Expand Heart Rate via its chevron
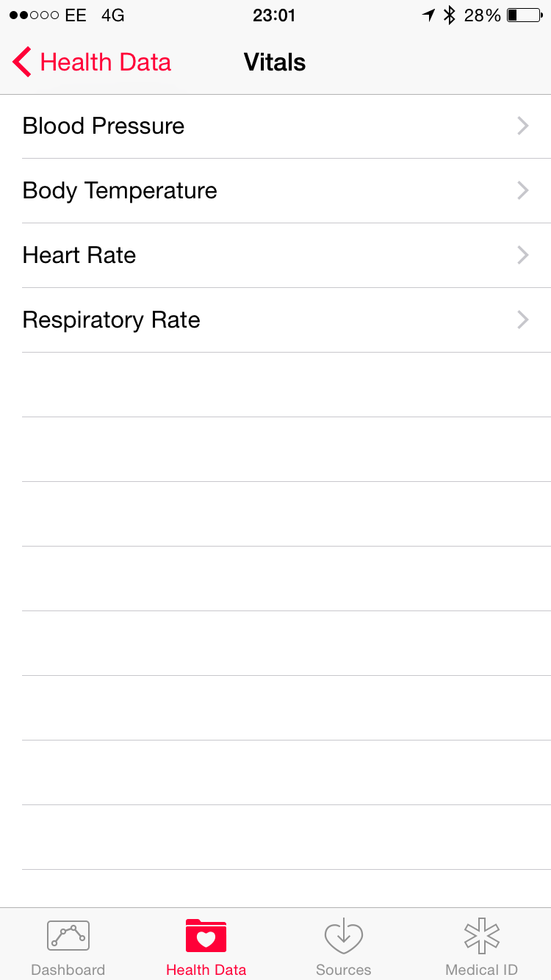Viewport: 551px width, 980px height. 523,256
